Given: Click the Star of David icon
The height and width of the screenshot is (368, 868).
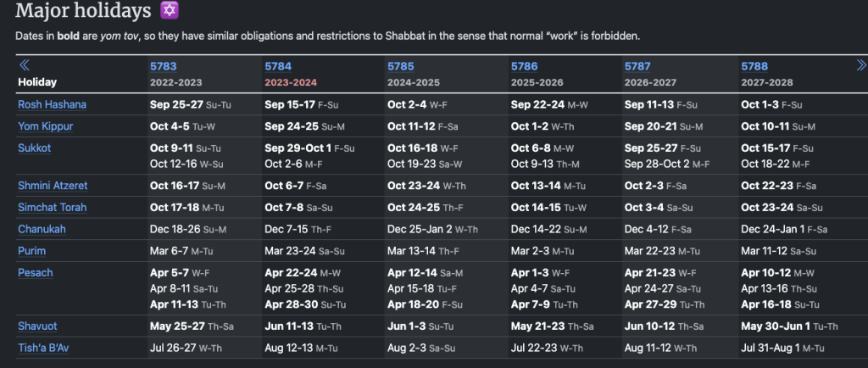Looking at the screenshot, I should (170, 12).
